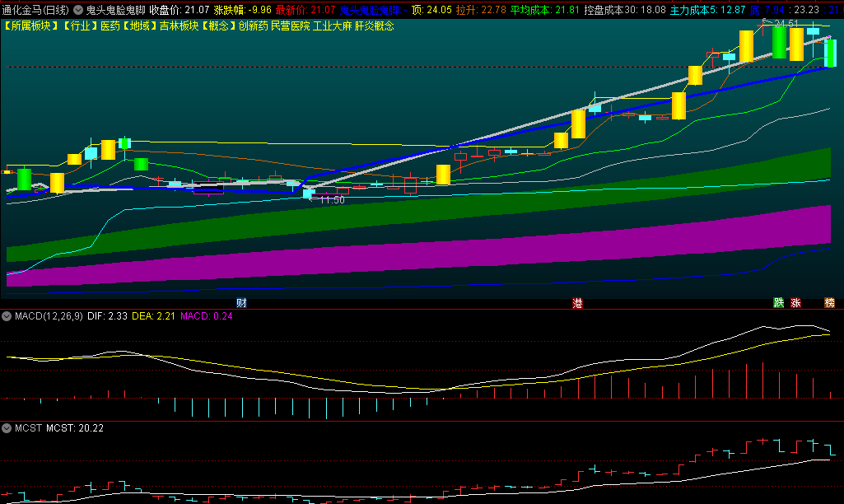Click the 创新药 concept tag
This screenshot has height=504, width=844.
pos(253,26)
